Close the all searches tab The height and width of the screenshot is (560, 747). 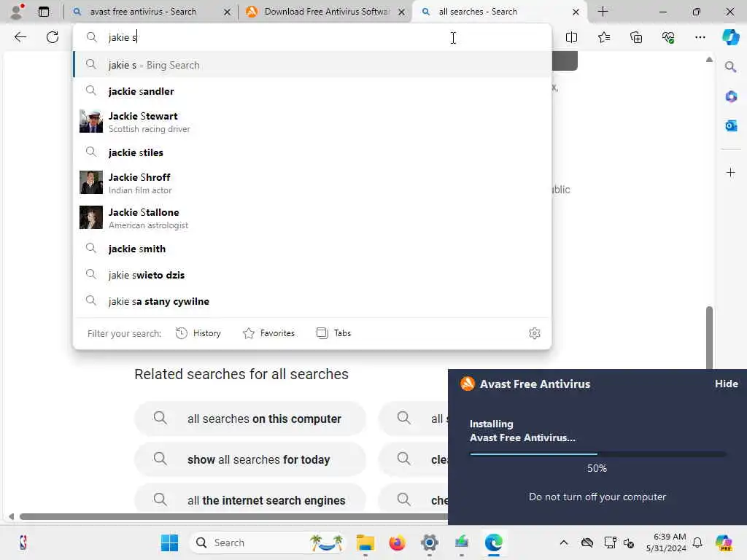(576, 12)
